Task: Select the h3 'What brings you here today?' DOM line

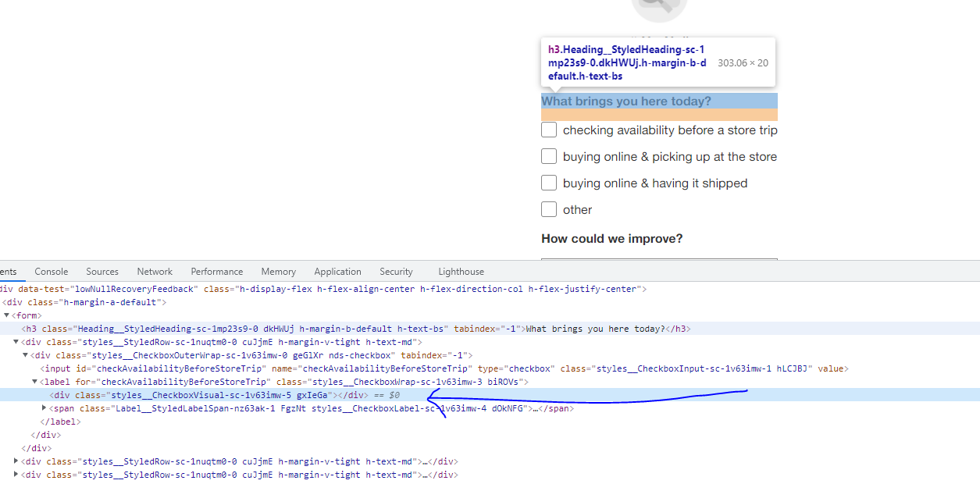Action: 490,329
